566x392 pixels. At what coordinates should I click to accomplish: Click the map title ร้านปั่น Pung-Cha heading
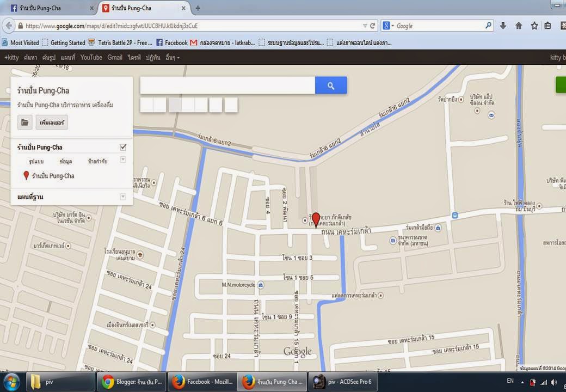point(43,90)
